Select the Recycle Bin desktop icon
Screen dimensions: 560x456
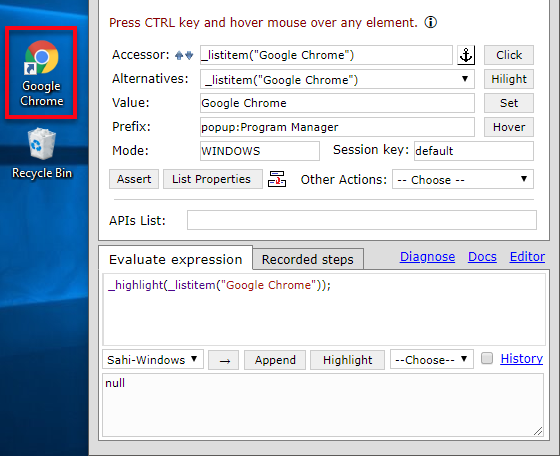(x=42, y=154)
